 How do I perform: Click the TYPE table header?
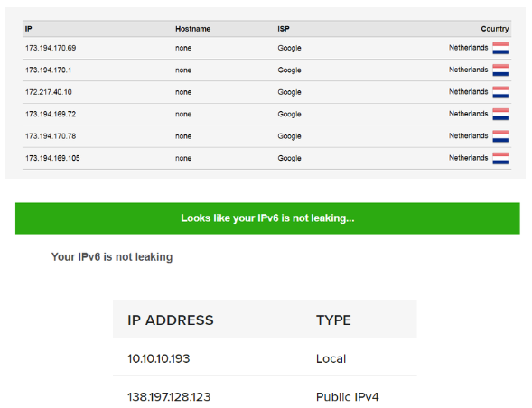click(333, 320)
